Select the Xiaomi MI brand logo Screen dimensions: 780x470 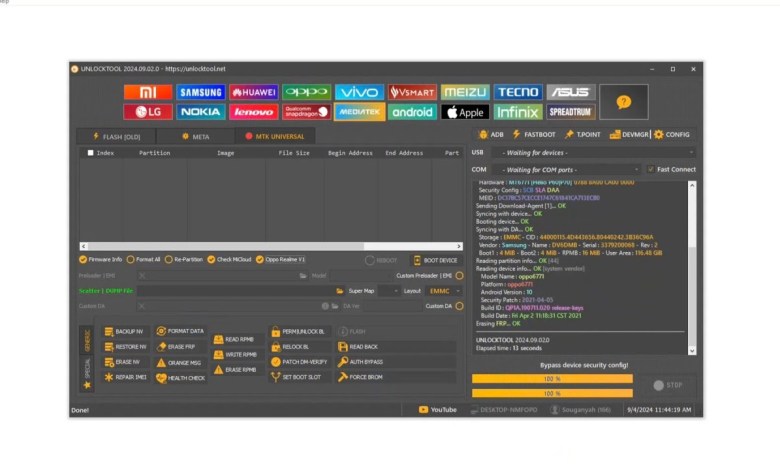[147, 92]
